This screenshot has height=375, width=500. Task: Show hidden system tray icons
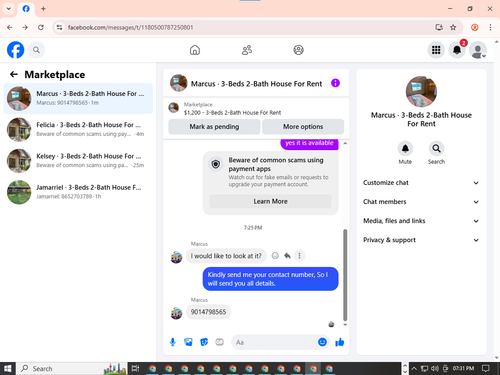point(414,368)
